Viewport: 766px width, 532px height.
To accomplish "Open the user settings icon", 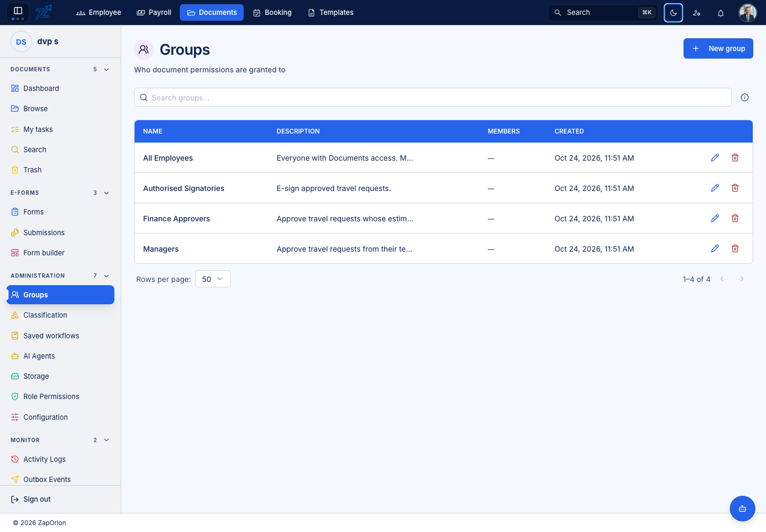I will coord(697,13).
